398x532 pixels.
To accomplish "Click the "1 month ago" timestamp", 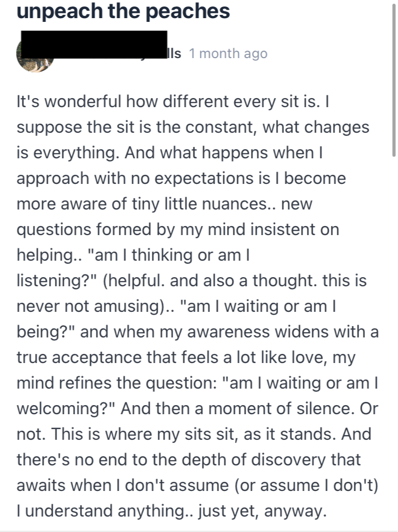I will pyautogui.click(x=228, y=53).
